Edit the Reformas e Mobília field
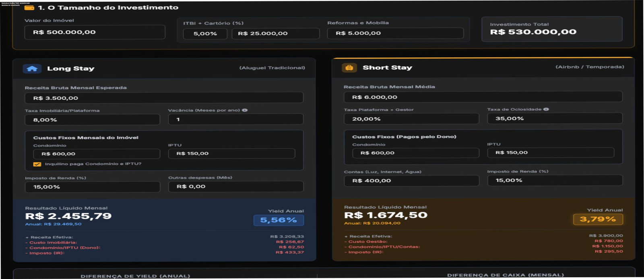644x279 pixels. pos(395,33)
